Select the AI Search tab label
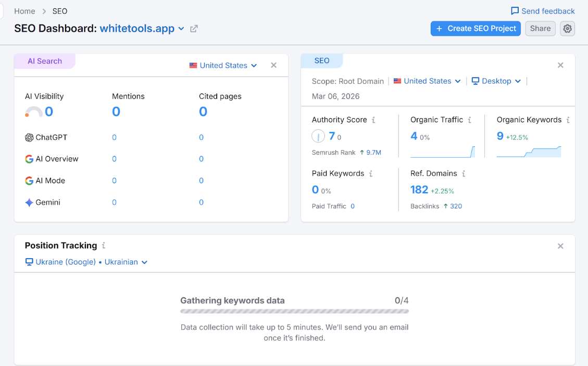The height and width of the screenshot is (366, 588). (45, 61)
